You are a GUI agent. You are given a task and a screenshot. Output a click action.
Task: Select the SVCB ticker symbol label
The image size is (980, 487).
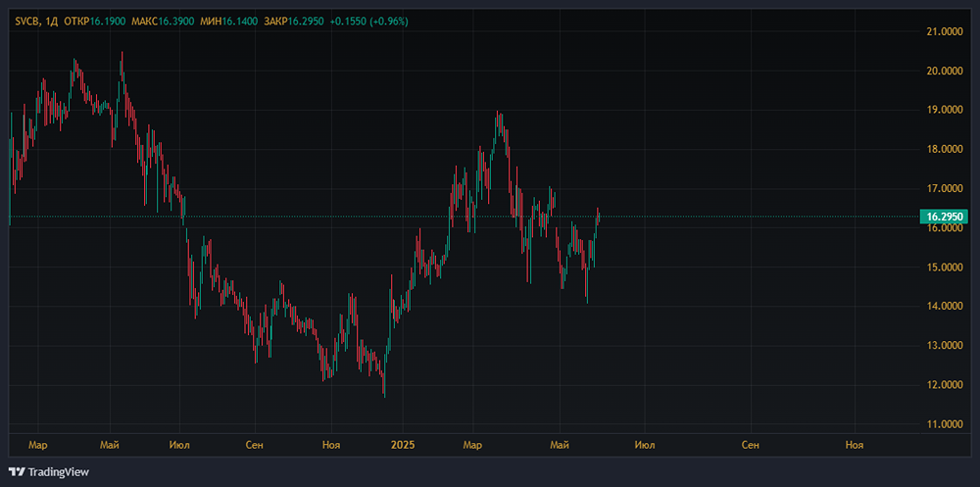(x=26, y=22)
